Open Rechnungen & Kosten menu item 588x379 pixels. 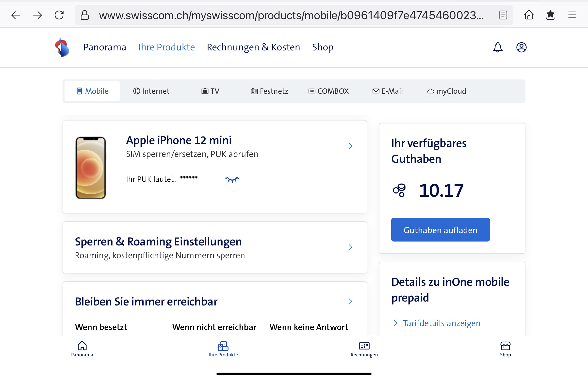(253, 47)
